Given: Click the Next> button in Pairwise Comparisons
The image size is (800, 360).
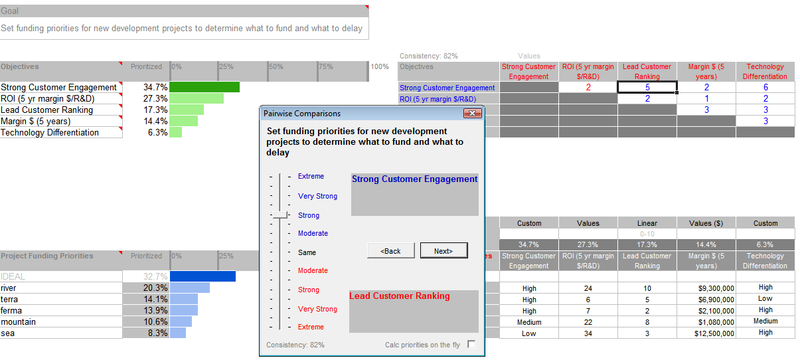Looking at the screenshot, I should (443, 251).
